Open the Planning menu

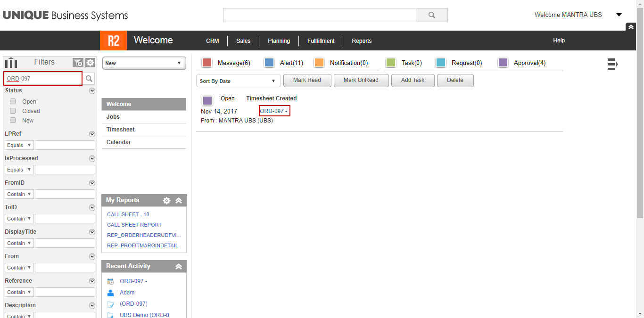279,41
